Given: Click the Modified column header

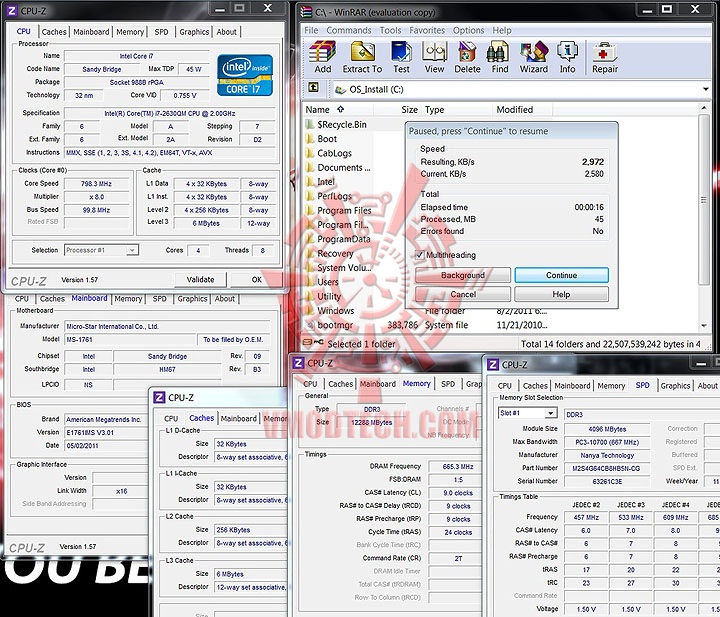Looking at the screenshot, I should [515, 110].
